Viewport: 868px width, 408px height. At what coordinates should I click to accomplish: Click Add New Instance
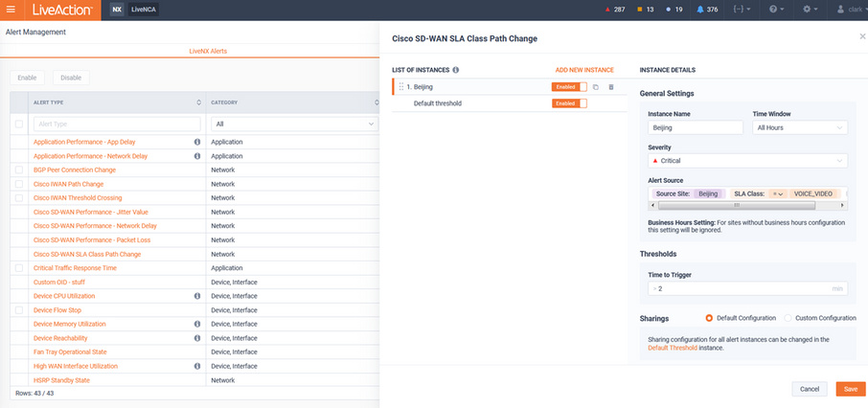[584, 70]
